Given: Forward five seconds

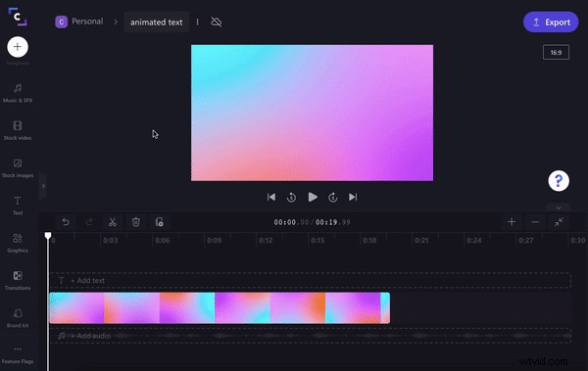Looking at the screenshot, I should [x=333, y=197].
